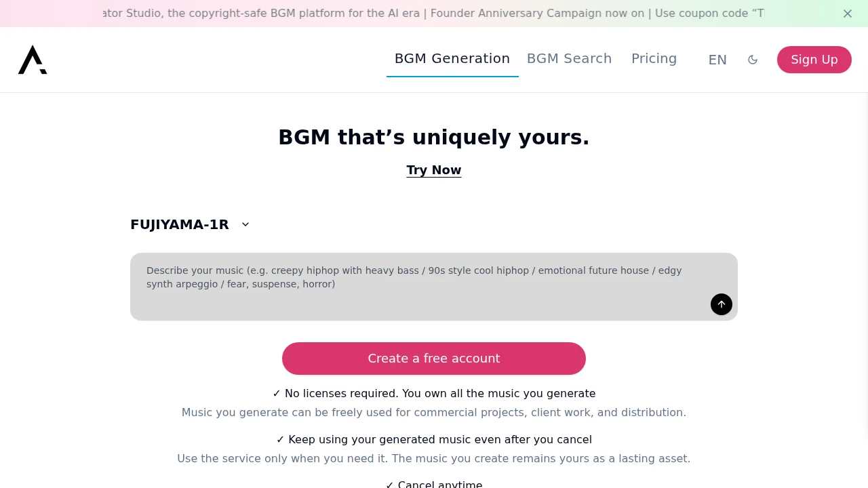Image resolution: width=868 pixels, height=488 pixels.
Task: Open the FUJIYAMA-1R model selector label
Action: coord(180,224)
